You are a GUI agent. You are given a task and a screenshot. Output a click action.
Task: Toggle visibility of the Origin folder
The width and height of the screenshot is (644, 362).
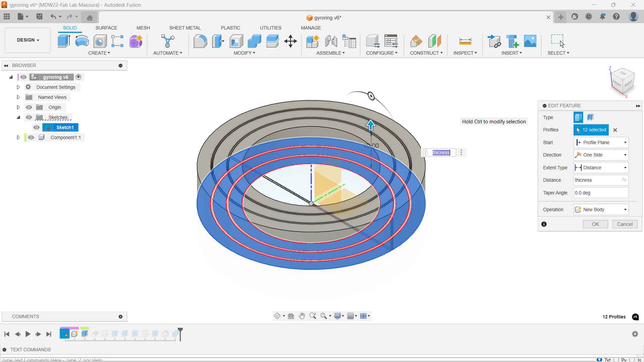click(29, 107)
